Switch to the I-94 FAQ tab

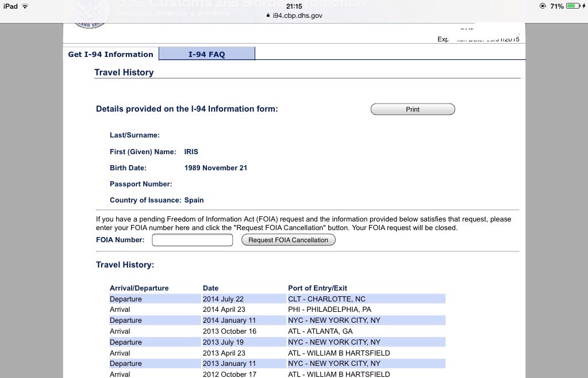coord(206,54)
